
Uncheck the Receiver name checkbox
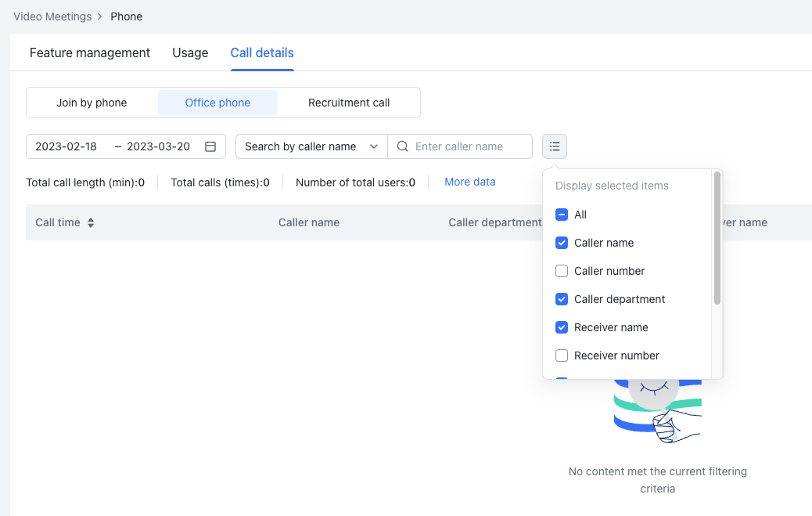click(x=562, y=327)
